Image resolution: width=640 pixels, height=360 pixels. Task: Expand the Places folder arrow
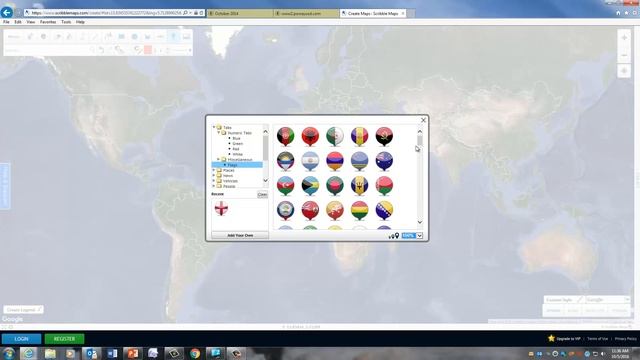214,170
